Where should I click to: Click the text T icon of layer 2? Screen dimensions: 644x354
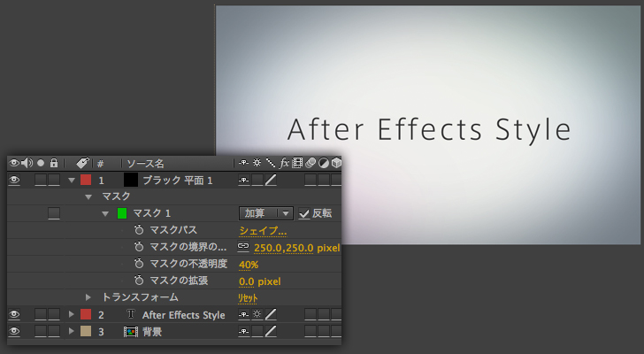131,314
